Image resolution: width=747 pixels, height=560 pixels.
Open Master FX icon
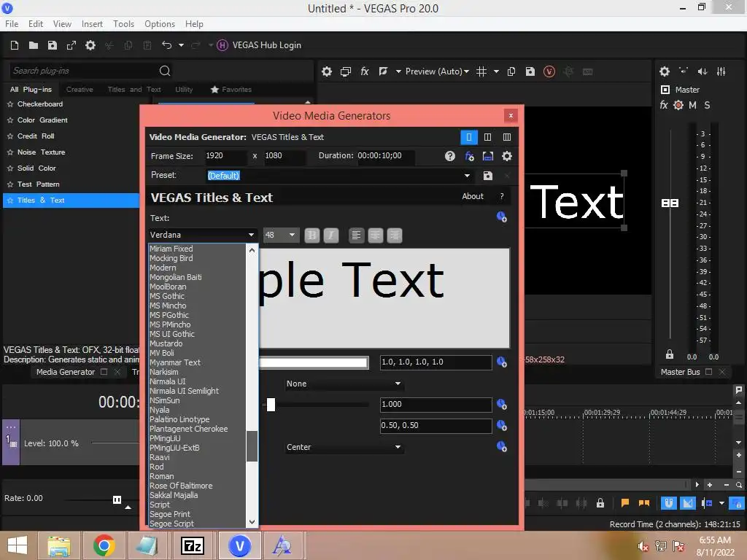(664, 105)
